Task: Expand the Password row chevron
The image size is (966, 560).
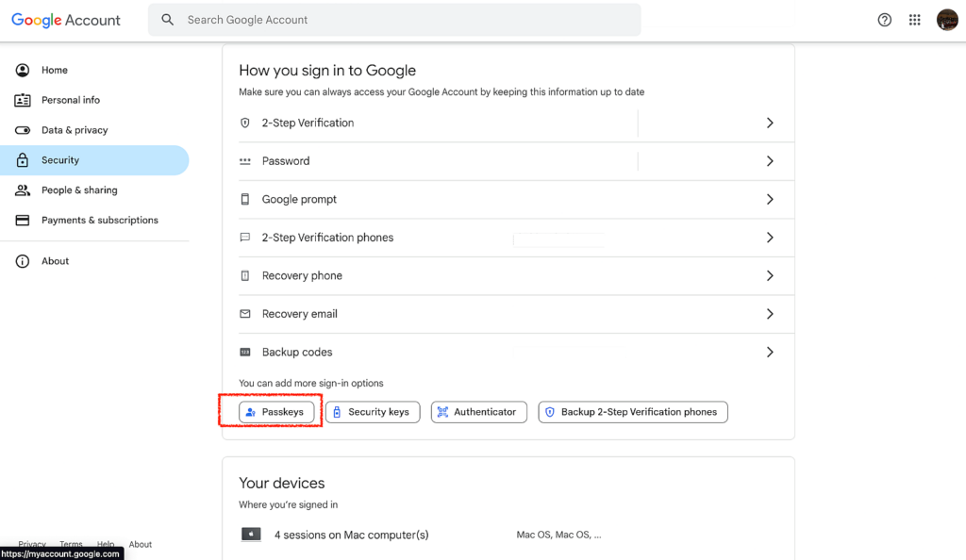Action: pyautogui.click(x=770, y=161)
